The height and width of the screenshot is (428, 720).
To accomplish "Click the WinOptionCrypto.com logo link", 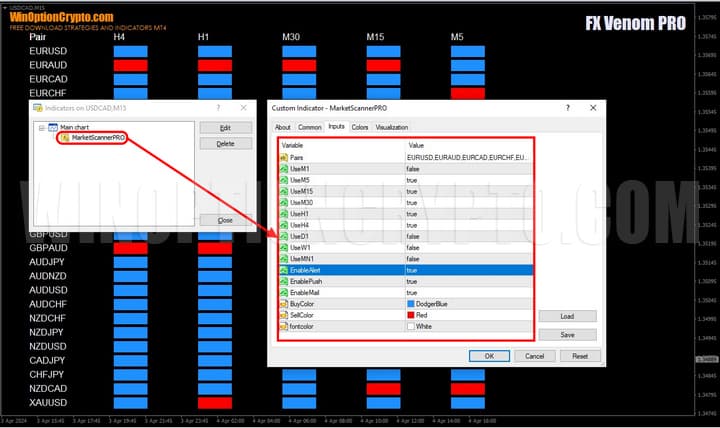I will coord(61,17).
